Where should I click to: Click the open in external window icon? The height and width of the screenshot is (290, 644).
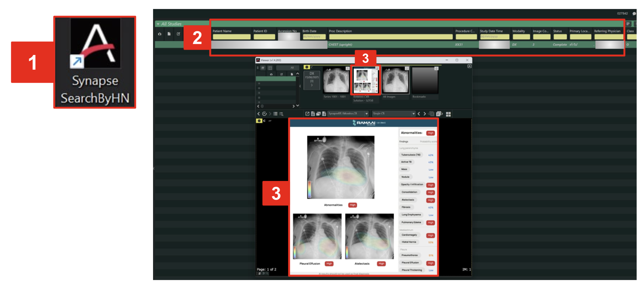[307, 114]
